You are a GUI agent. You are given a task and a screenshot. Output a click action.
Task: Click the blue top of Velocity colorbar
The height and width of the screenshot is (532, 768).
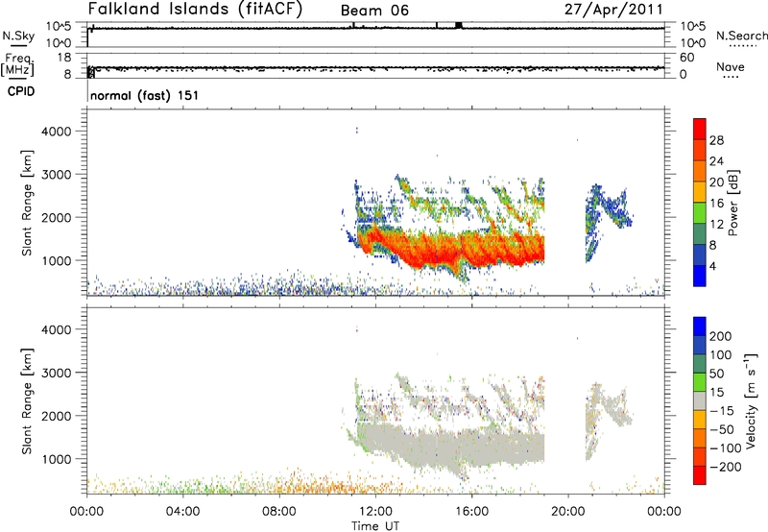(x=700, y=326)
